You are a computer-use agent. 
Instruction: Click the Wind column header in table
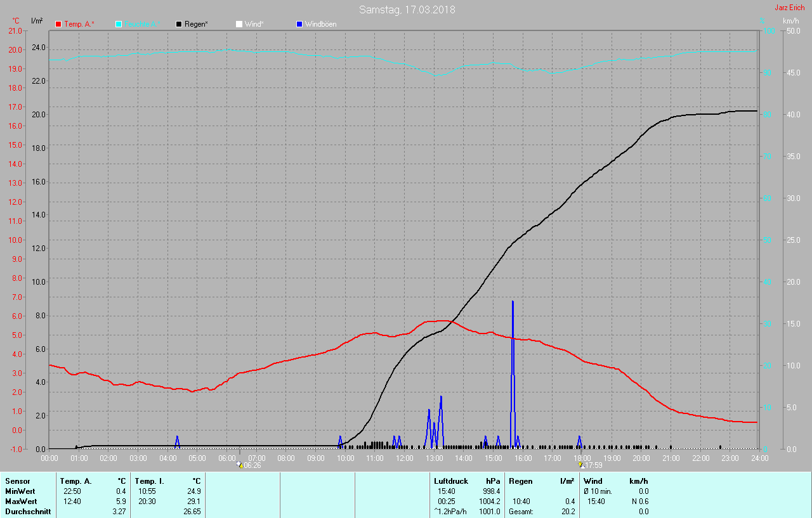point(593,481)
